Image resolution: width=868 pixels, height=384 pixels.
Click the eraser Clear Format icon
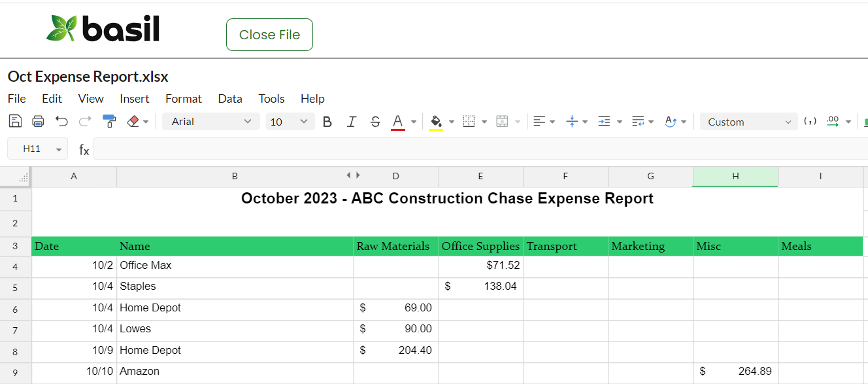pos(133,122)
